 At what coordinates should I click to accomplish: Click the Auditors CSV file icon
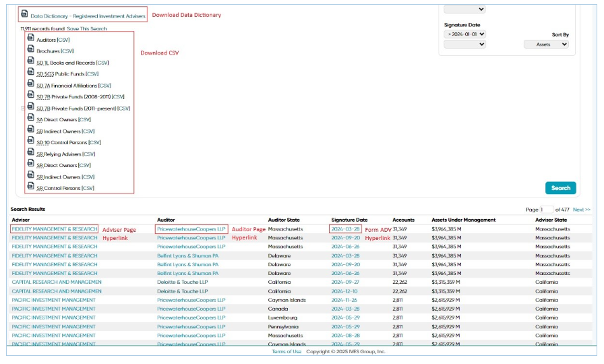point(31,38)
